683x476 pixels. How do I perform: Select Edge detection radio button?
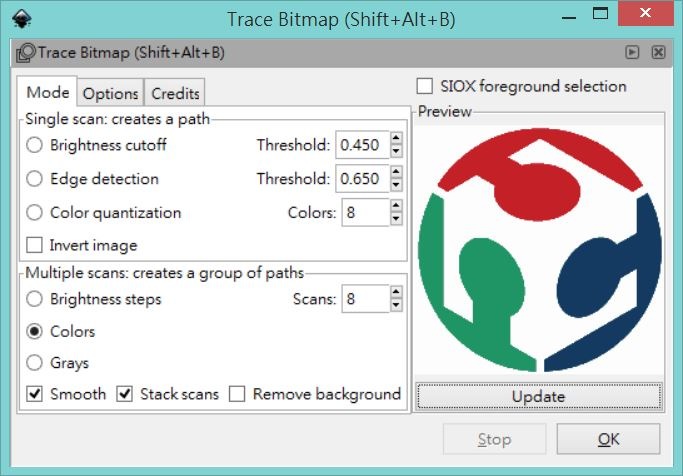[x=34, y=179]
